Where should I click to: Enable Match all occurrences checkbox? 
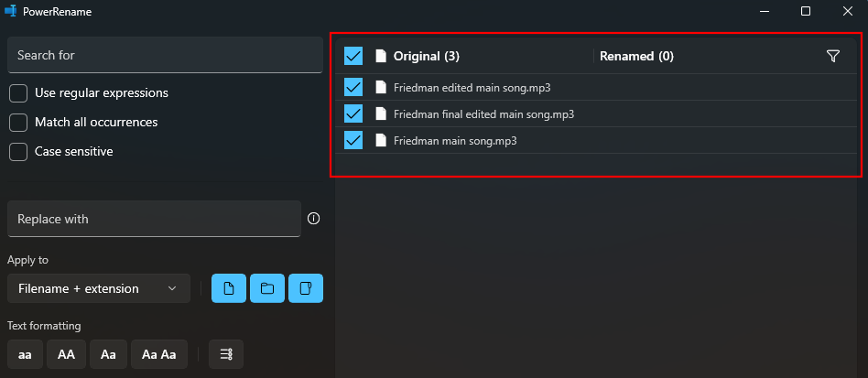tap(18, 123)
